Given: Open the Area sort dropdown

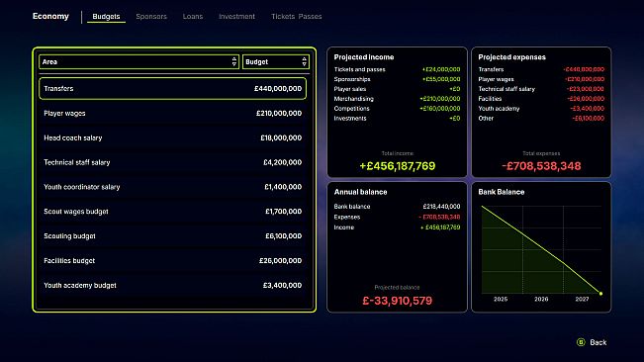Looking at the screenshot, I should click(138, 62).
